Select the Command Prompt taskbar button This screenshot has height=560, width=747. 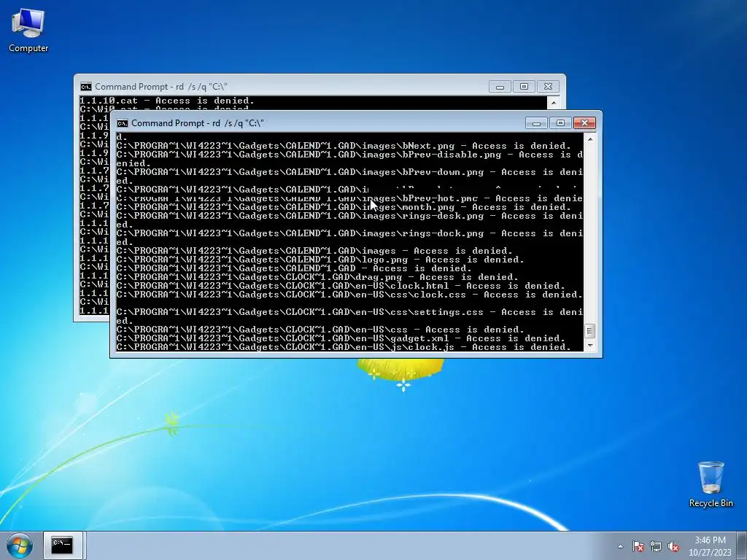pos(63,545)
